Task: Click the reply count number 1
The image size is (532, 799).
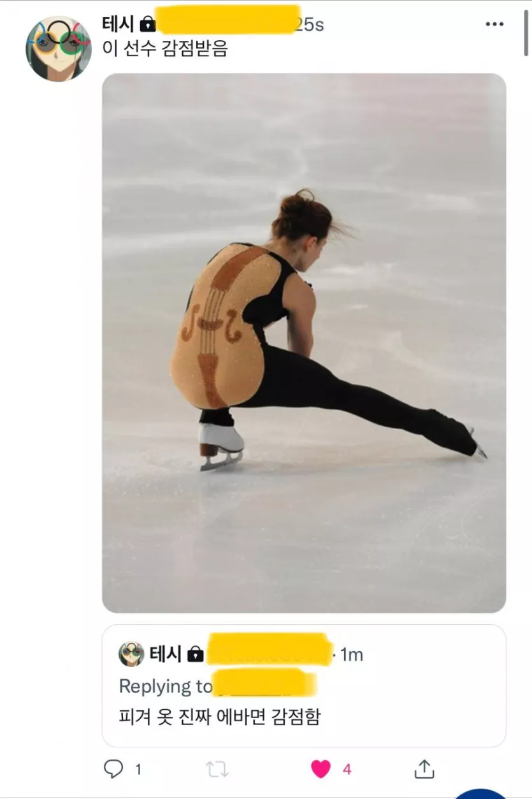Action: coord(138,770)
